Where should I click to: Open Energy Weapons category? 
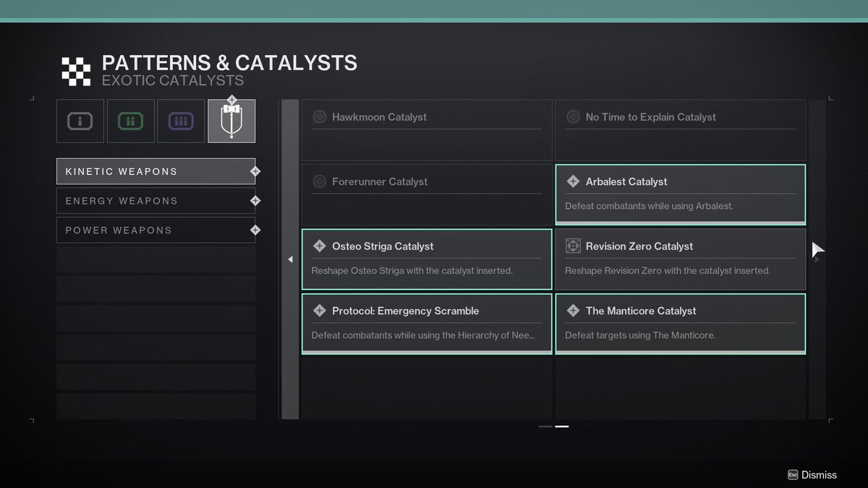point(156,201)
